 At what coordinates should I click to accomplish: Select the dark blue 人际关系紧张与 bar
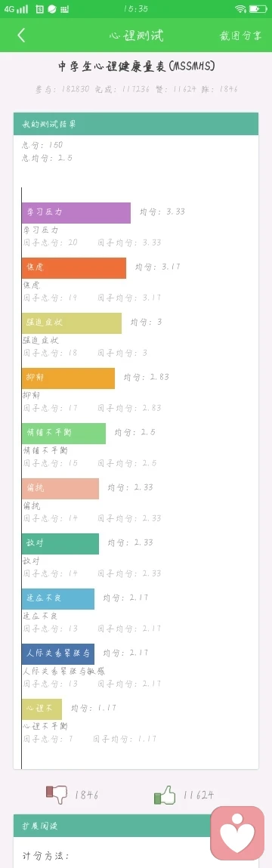[58, 653]
